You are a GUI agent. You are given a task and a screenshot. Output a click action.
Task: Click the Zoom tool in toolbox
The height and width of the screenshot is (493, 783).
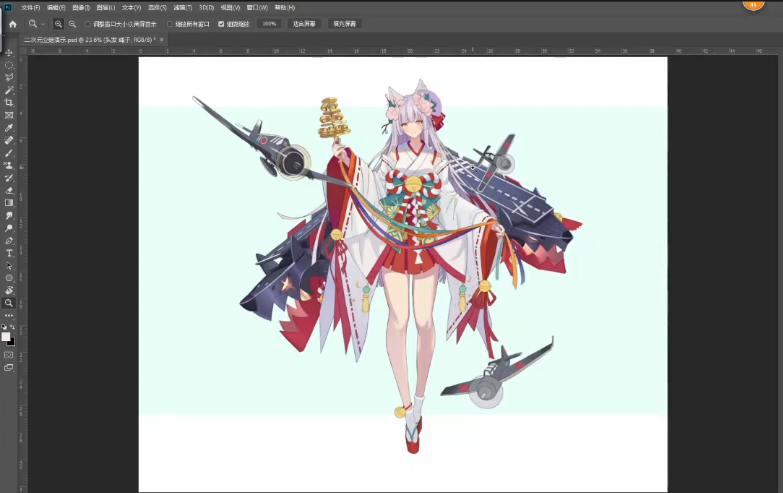9,302
